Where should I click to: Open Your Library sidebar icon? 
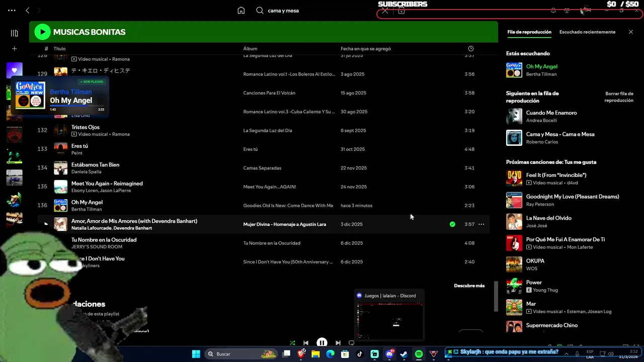click(x=15, y=33)
